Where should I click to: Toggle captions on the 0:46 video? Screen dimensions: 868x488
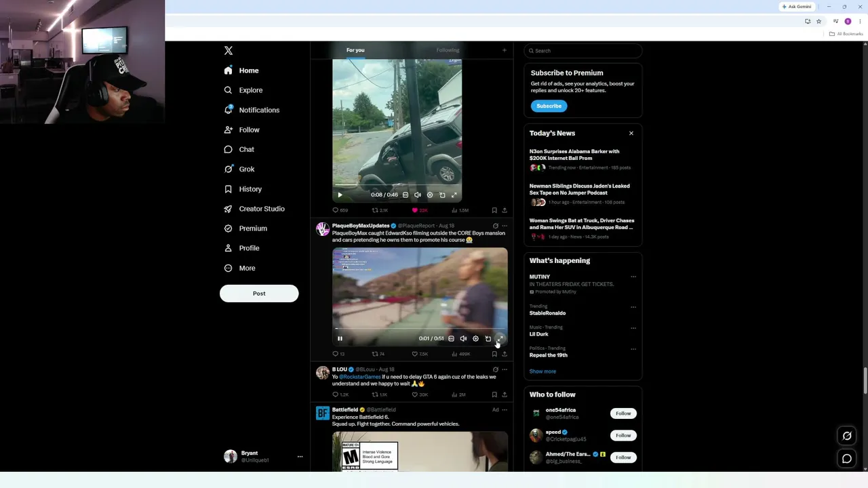406,195
